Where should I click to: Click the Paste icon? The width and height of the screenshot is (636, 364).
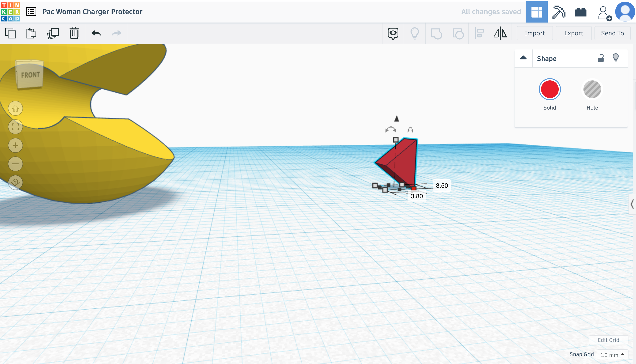pyautogui.click(x=31, y=33)
